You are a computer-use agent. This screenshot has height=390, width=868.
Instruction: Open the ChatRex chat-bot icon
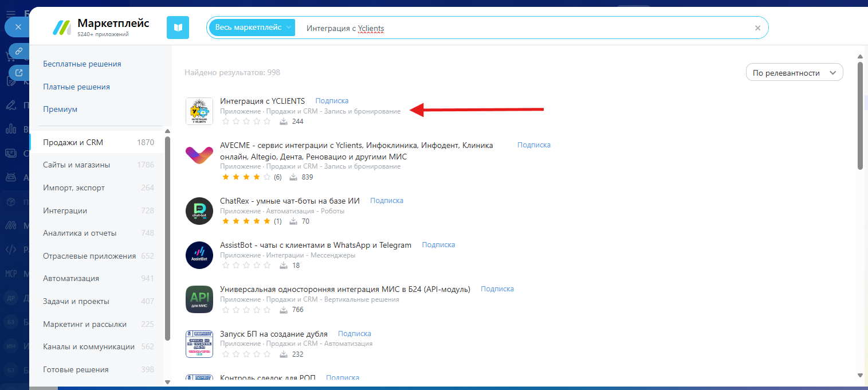point(199,211)
